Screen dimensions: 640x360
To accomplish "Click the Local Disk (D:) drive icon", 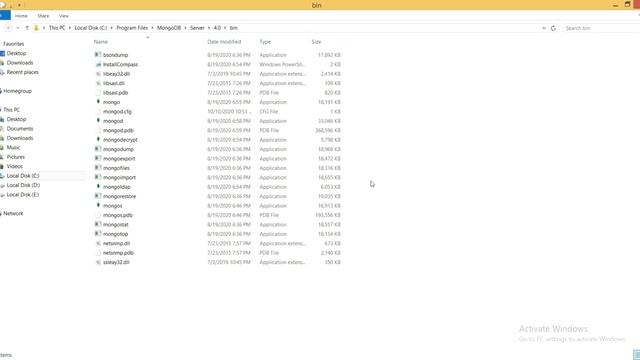I will point(2,185).
